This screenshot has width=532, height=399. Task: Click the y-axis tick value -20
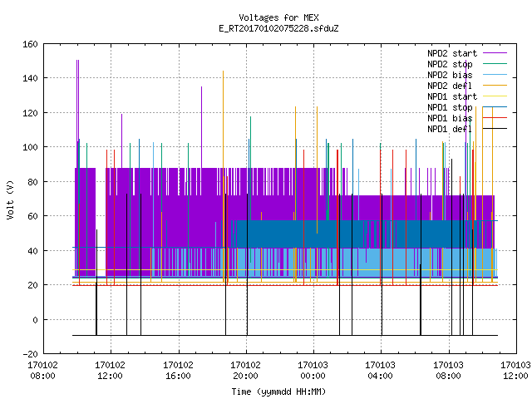[x=30, y=354]
